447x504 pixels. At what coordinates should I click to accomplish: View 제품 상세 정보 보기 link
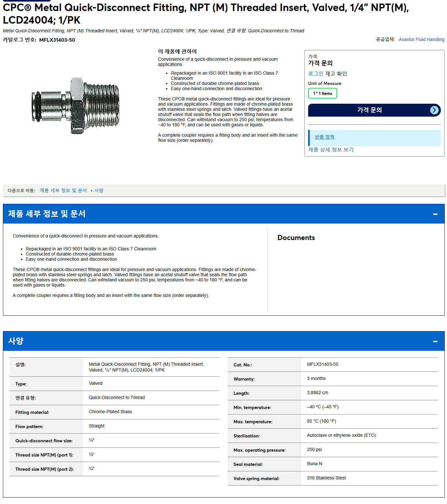click(x=331, y=150)
